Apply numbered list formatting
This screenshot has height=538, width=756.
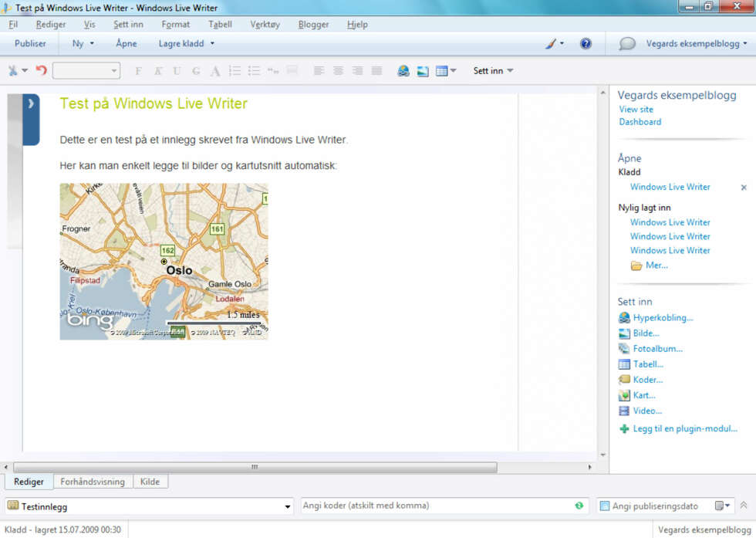tap(235, 71)
